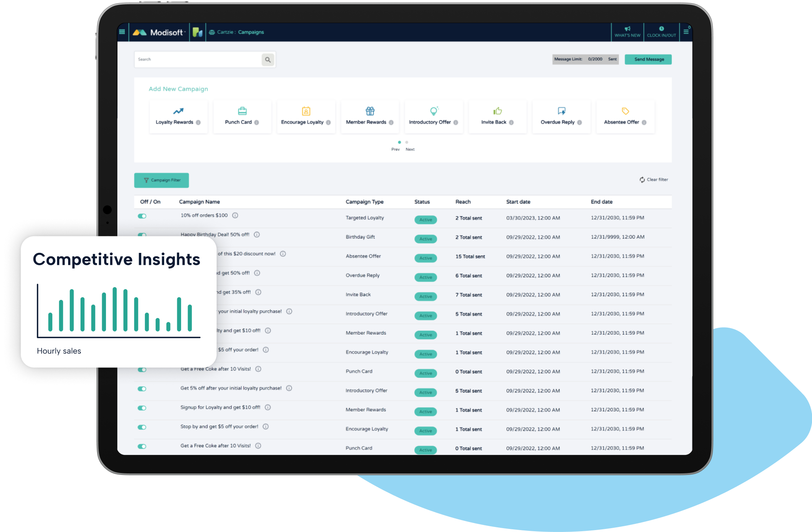The height and width of the screenshot is (532, 812).
Task: Select the Punch Card campaign card
Action: click(x=242, y=116)
